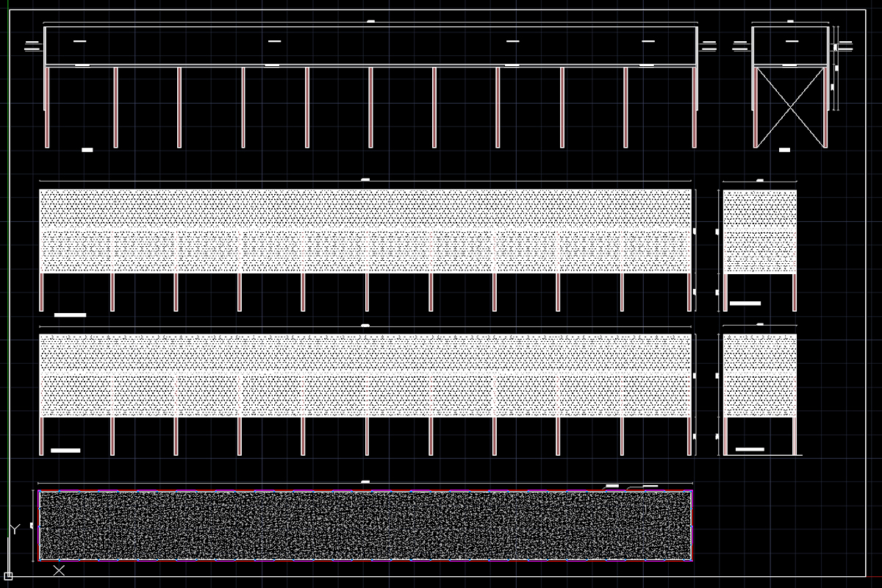Click the title label under the cross-braced view

click(x=784, y=150)
